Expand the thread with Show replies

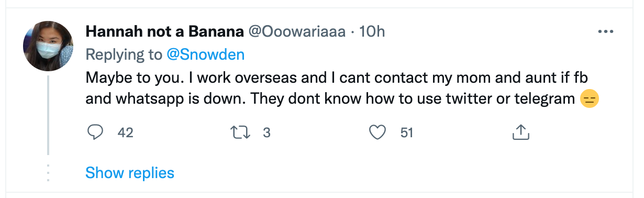click(129, 172)
